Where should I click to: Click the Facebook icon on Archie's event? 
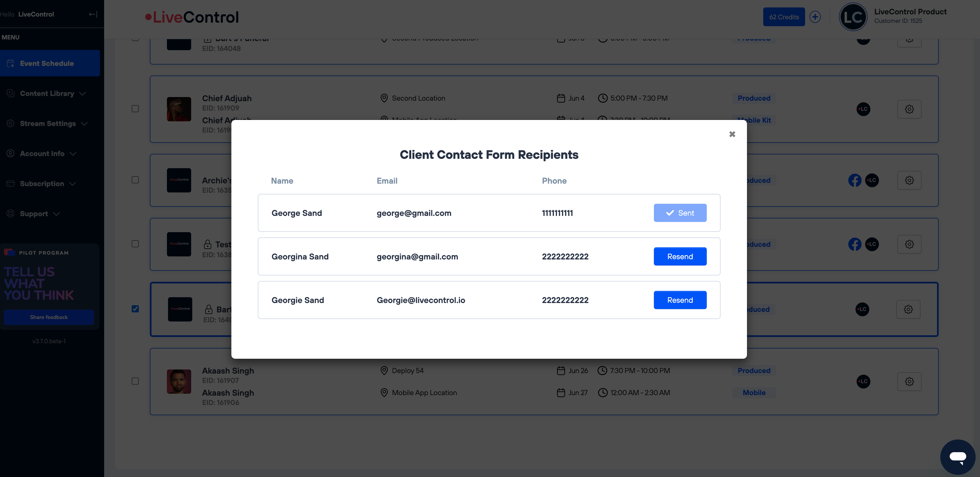coord(854,180)
